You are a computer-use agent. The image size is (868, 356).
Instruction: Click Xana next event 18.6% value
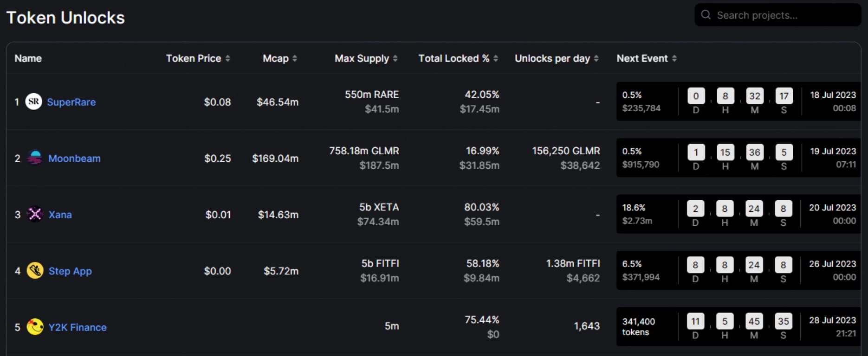(x=634, y=208)
